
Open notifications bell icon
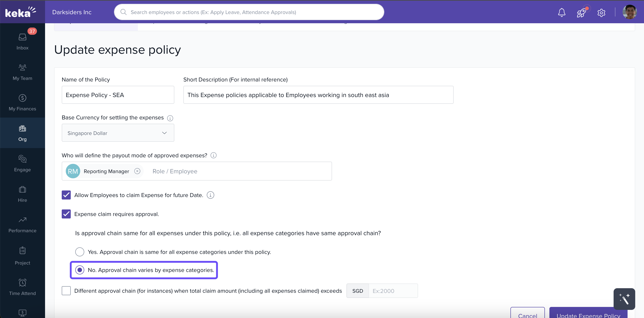(x=562, y=12)
